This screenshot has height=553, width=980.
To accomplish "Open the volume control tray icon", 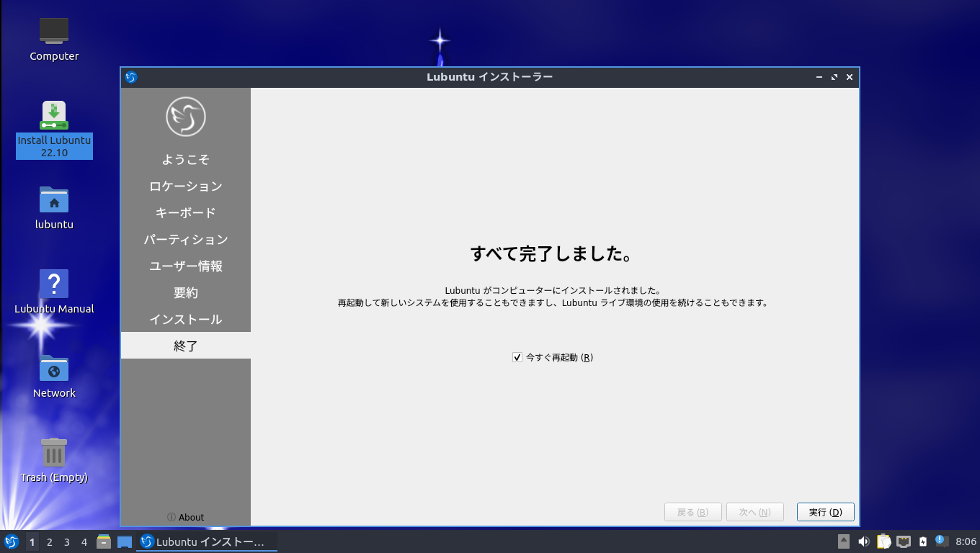I will pyautogui.click(x=863, y=541).
